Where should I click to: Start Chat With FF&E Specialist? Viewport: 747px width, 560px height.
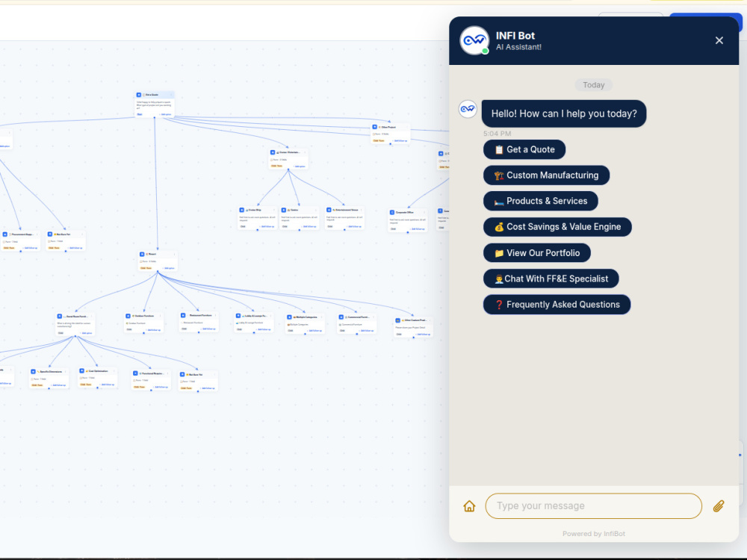point(551,279)
